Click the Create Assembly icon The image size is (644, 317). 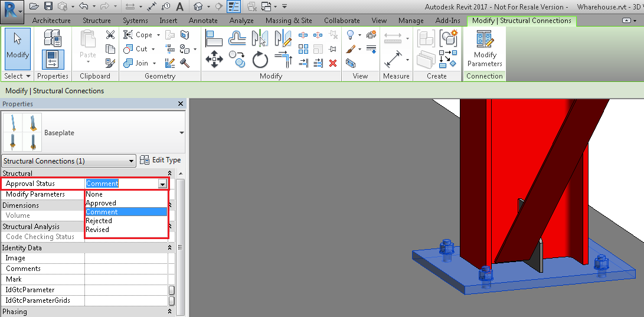[426, 38]
